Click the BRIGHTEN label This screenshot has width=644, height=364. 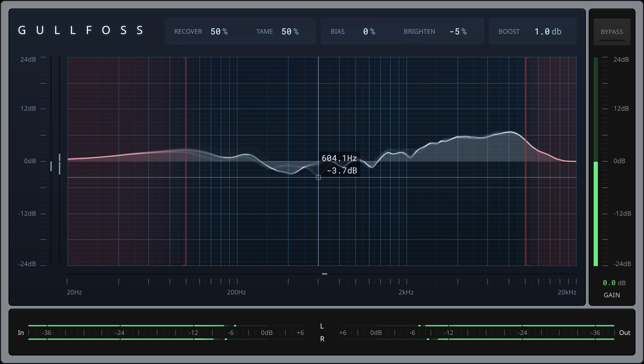(419, 32)
